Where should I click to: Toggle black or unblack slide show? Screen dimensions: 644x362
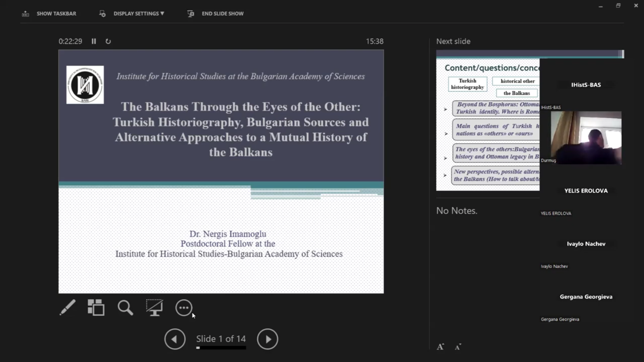point(154,307)
